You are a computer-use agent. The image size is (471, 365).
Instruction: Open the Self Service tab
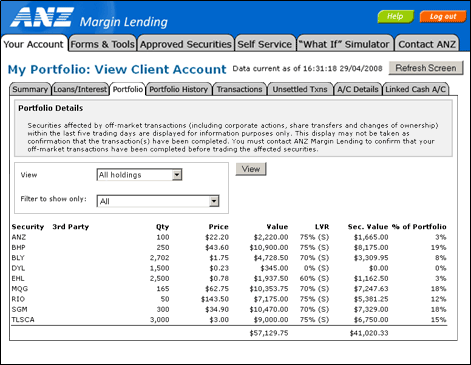pos(265,44)
